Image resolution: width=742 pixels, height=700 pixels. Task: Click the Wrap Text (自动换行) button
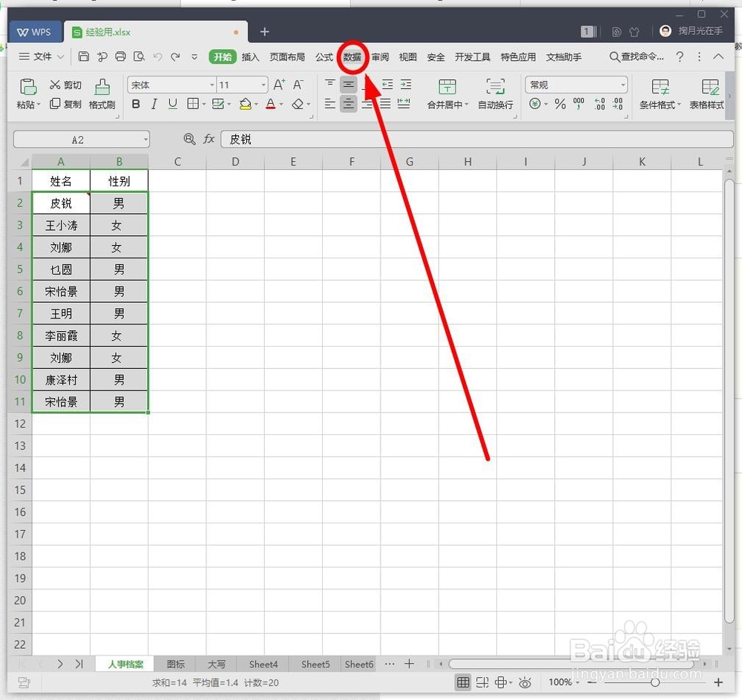pyautogui.click(x=496, y=94)
